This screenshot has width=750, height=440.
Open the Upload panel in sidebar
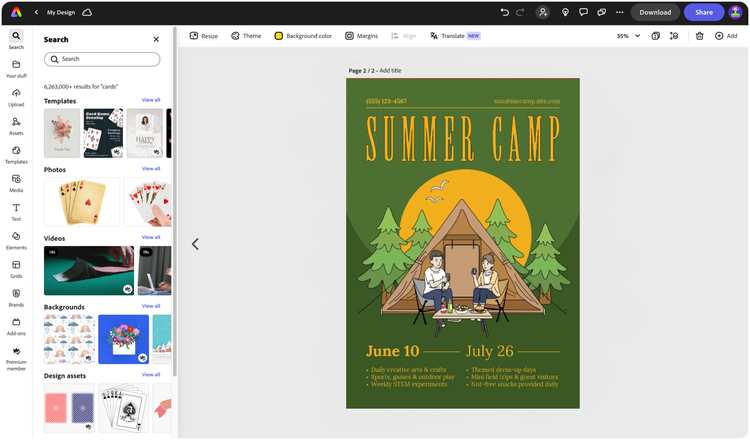pos(16,97)
